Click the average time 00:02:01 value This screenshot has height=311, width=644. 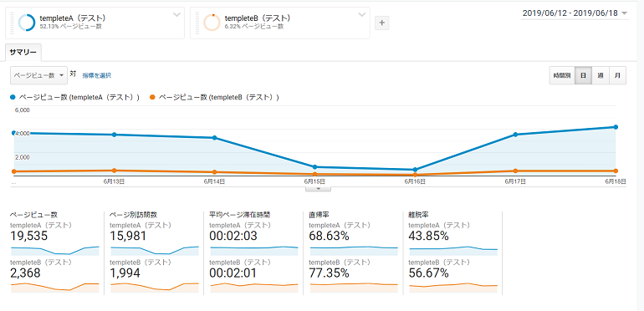pos(233,273)
